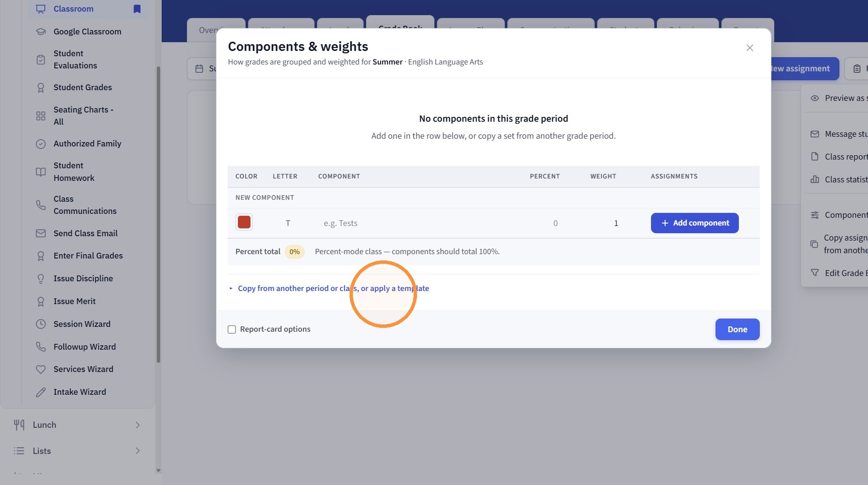The width and height of the screenshot is (868, 485).
Task: Click the Followup Wizard phone icon
Action: pos(41,347)
